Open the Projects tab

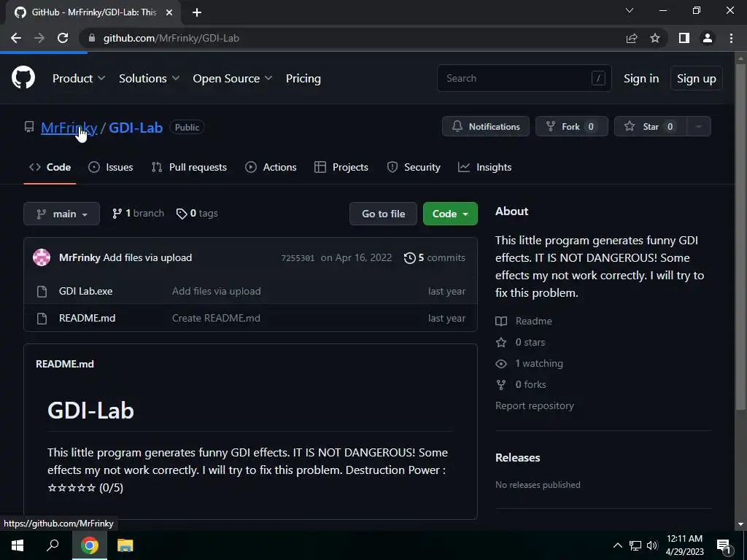(x=341, y=167)
